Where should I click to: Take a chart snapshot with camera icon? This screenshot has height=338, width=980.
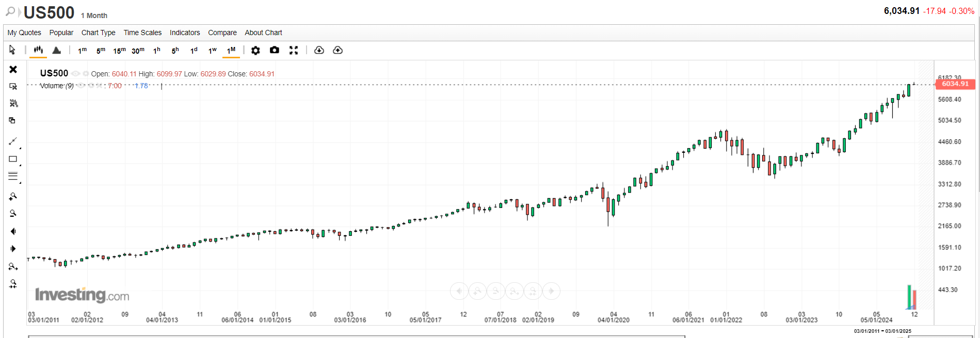pyautogui.click(x=275, y=50)
